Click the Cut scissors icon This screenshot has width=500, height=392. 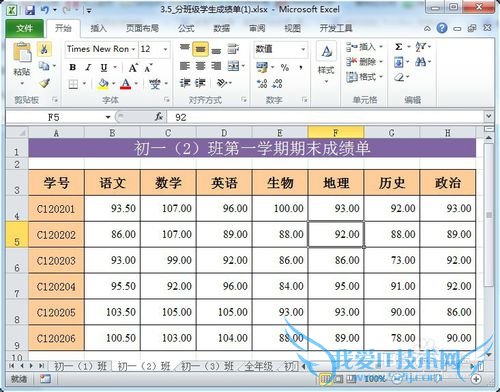pos(44,49)
